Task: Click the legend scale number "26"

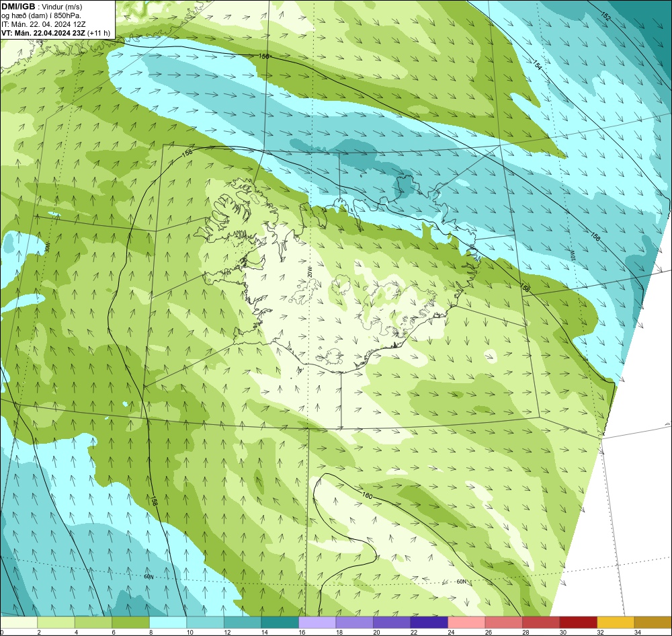Action: (488, 632)
